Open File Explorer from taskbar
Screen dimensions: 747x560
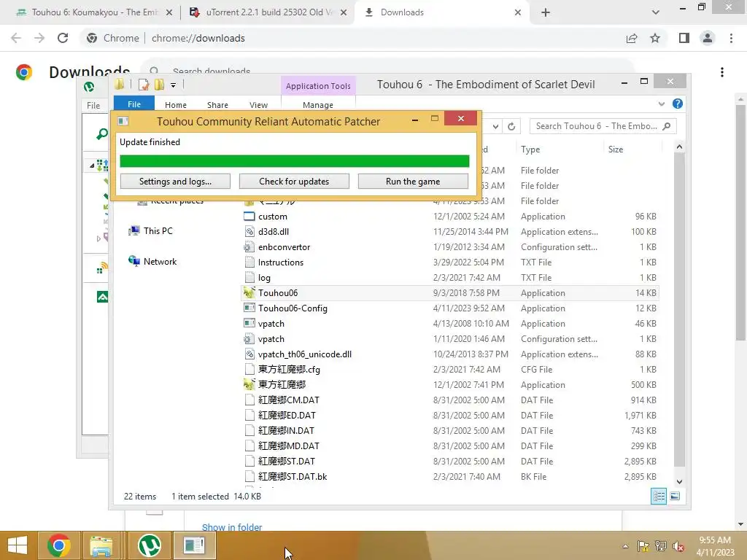pyautogui.click(x=101, y=545)
